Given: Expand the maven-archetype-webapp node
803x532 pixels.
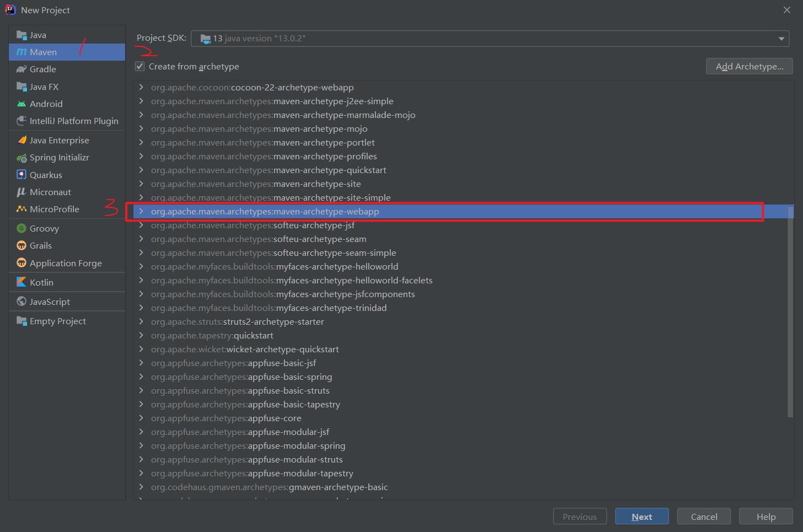Looking at the screenshot, I should pyautogui.click(x=141, y=211).
